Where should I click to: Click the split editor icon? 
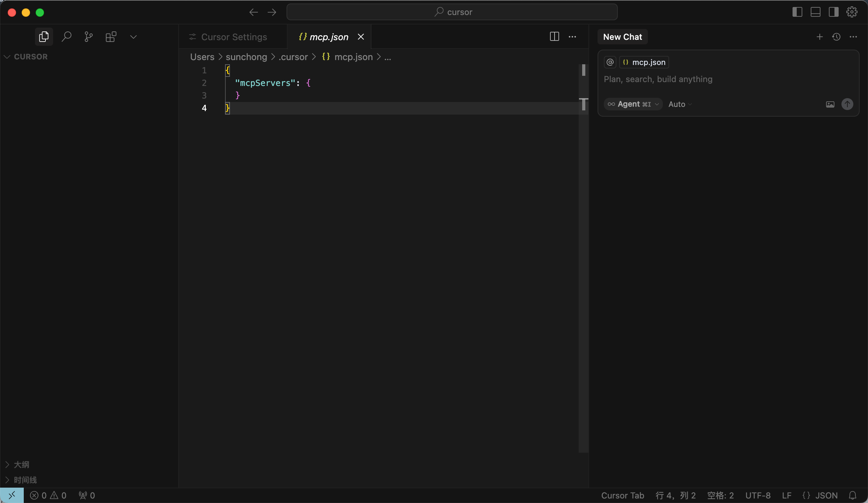[554, 37]
